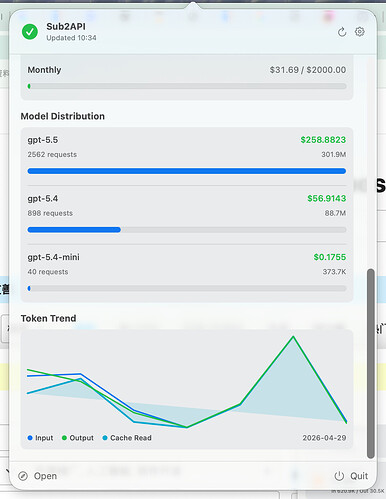This screenshot has height=499, width=386.
Task: Click the "898 requests" text
Action: pyautogui.click(x=50, y=213)
